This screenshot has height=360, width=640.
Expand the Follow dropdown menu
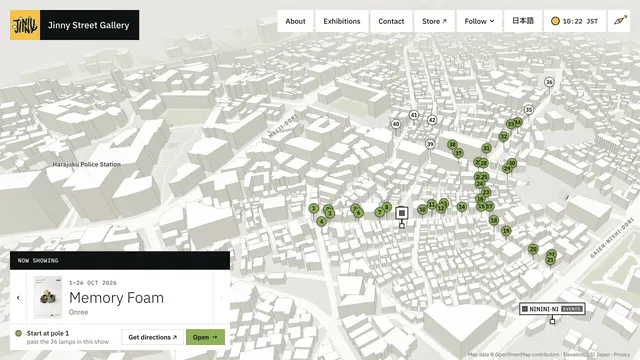(479, 21)
